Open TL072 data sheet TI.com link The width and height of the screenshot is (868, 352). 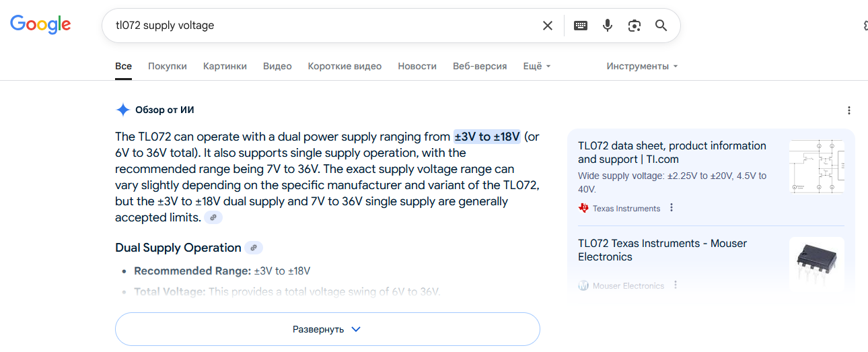tap(672, 153)
